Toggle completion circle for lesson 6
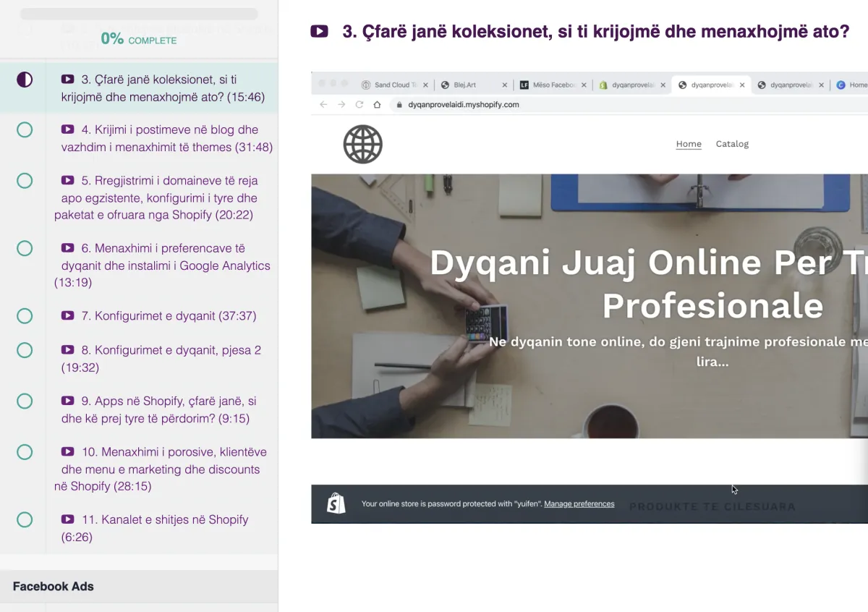868x612 pixels. pos(25,248)
